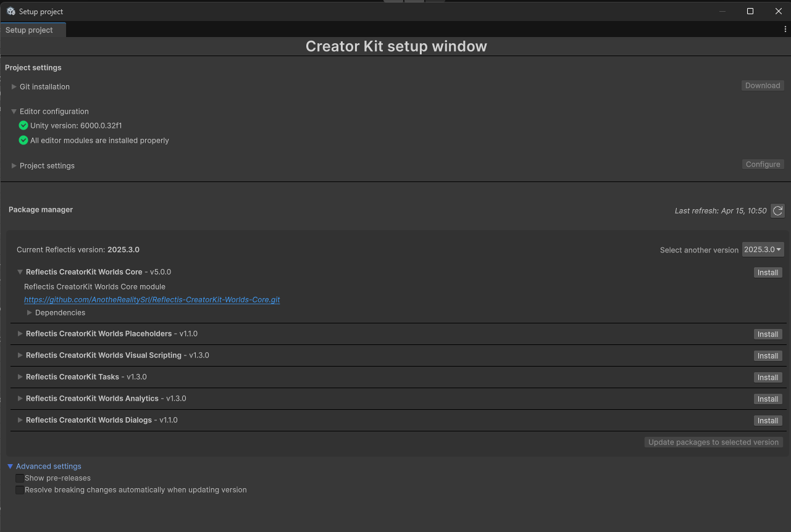The image size is (791, 532).
Task: Open the Reflectis version 2025.3.0 dropdown
Action: (763, 249)
